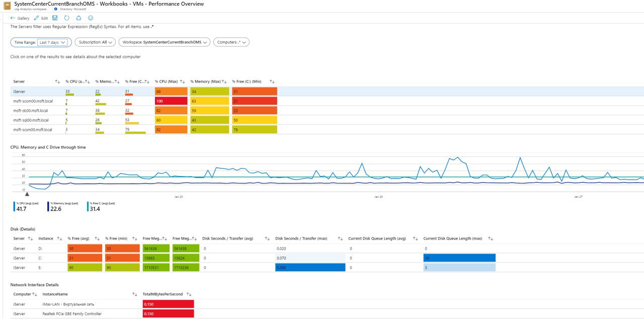
Task: Select the msft-sql00.msft.local server row
Action: point(327,120)
